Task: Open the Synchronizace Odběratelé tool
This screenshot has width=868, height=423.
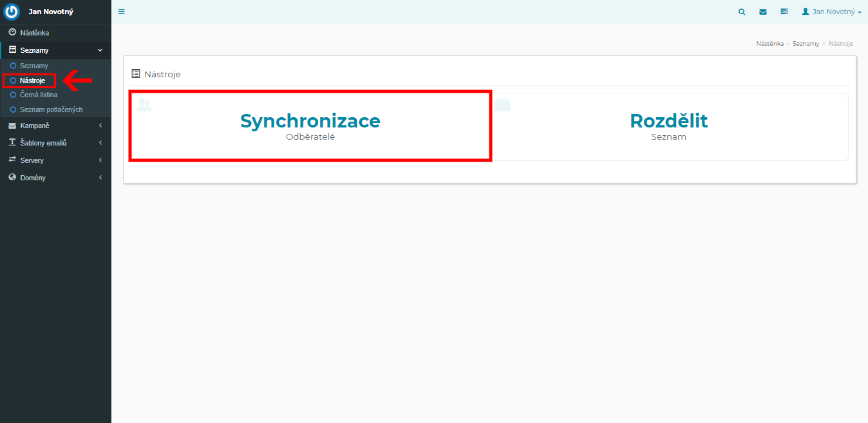Action: pyautogui.click(x=310, y=126)
